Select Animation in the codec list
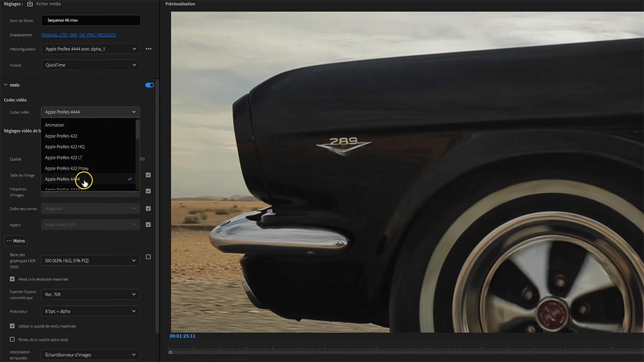644x362 pixels. 88,125
